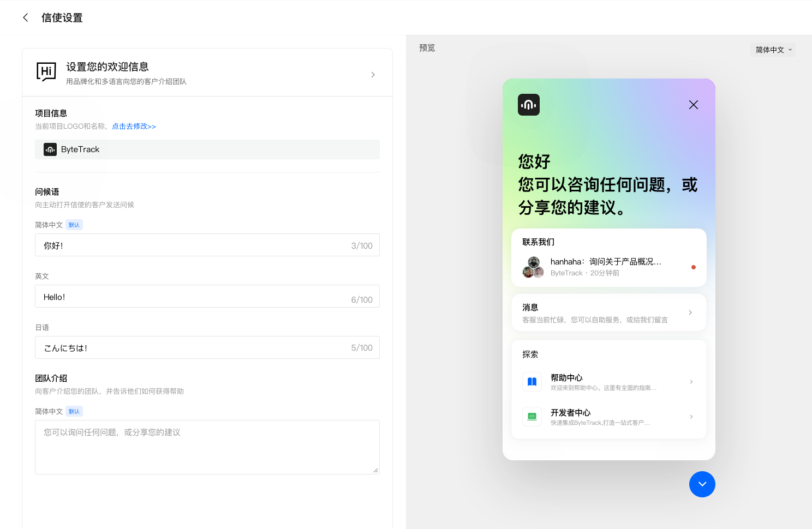
Task: Click the Hi welcome message icon
Action: [x=46, y=72]
